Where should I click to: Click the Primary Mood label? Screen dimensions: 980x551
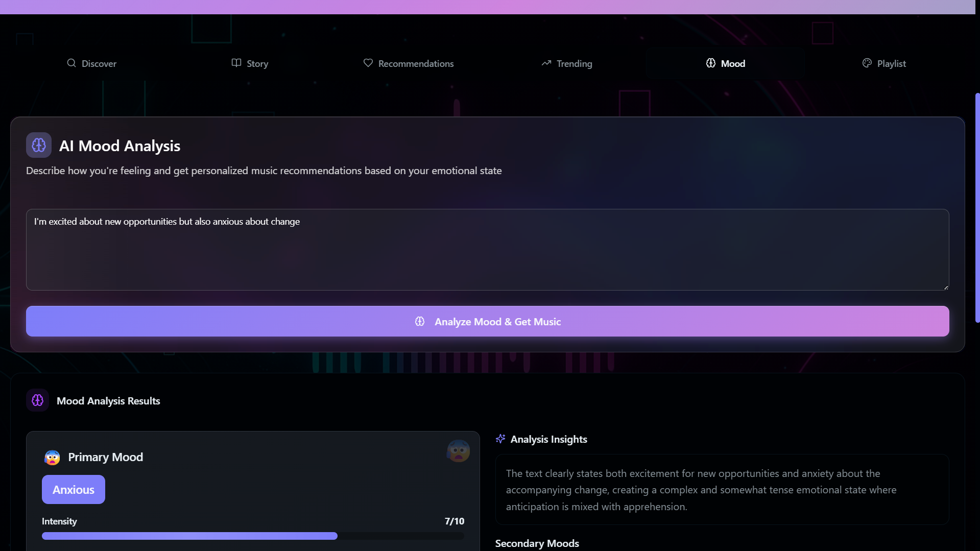106,457
